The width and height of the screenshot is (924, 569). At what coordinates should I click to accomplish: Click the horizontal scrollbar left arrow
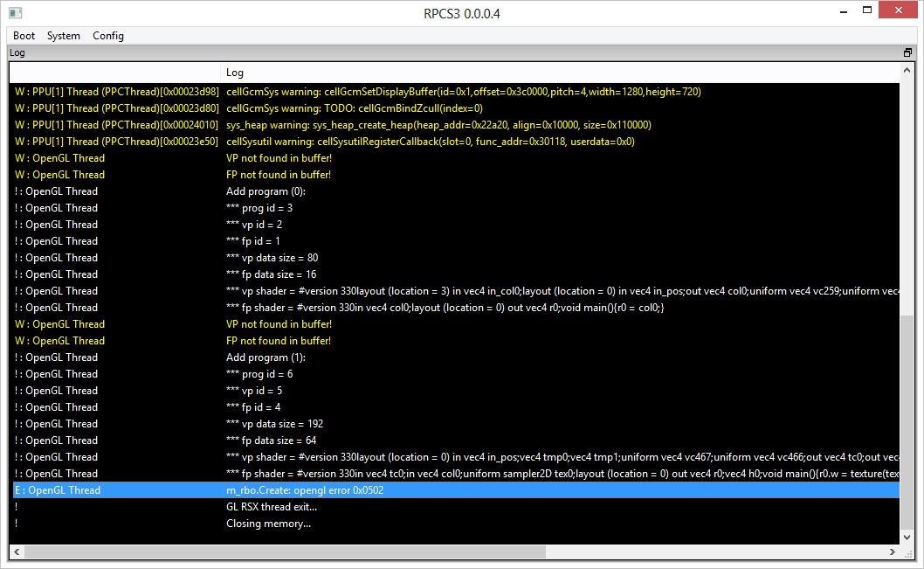coord(17,552)
